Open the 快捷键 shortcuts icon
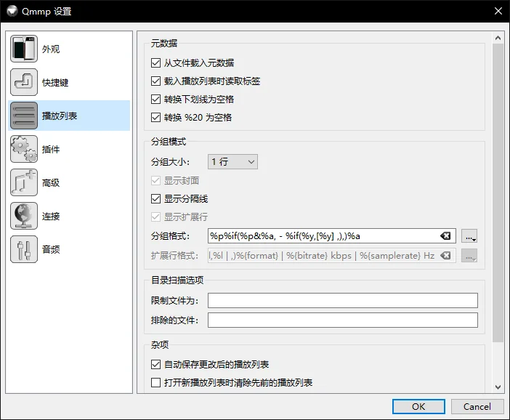This screenshot has height=420, width=510. (24, 82)
